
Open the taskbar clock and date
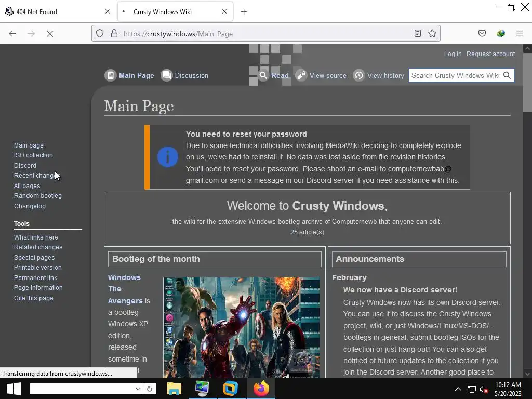point(508,389)
